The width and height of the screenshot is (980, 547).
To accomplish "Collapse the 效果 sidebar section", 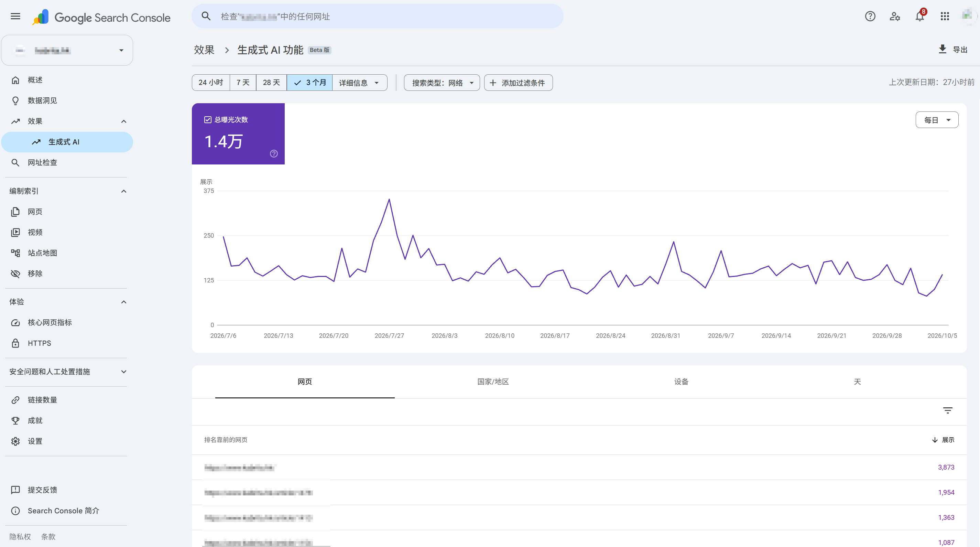I will pos(124,121).
